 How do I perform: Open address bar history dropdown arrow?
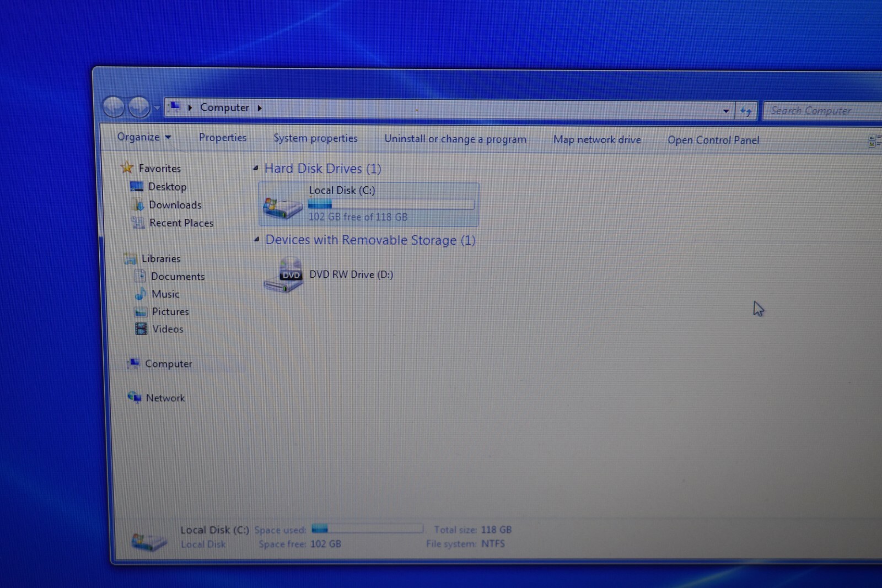click(x=726, y=111)
